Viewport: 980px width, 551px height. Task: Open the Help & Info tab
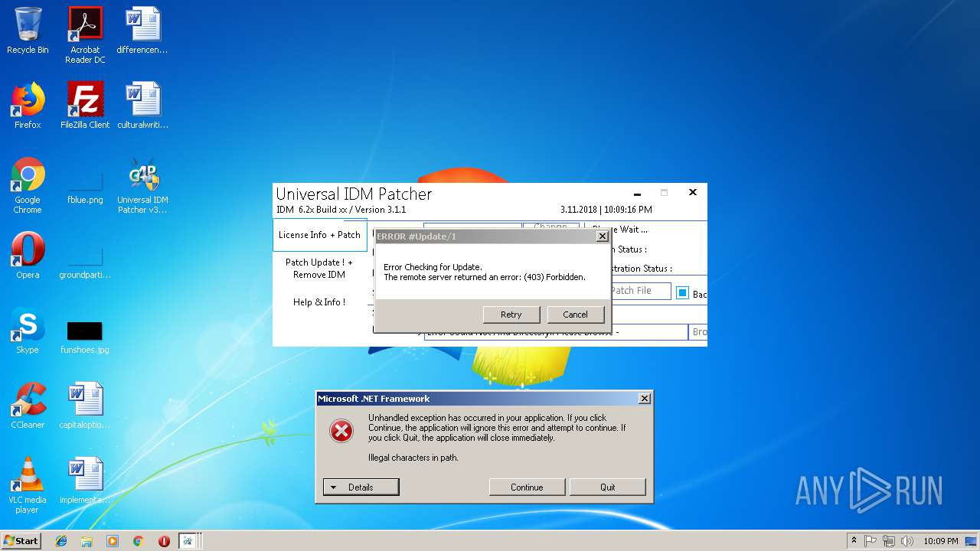[x=319, y=302]
